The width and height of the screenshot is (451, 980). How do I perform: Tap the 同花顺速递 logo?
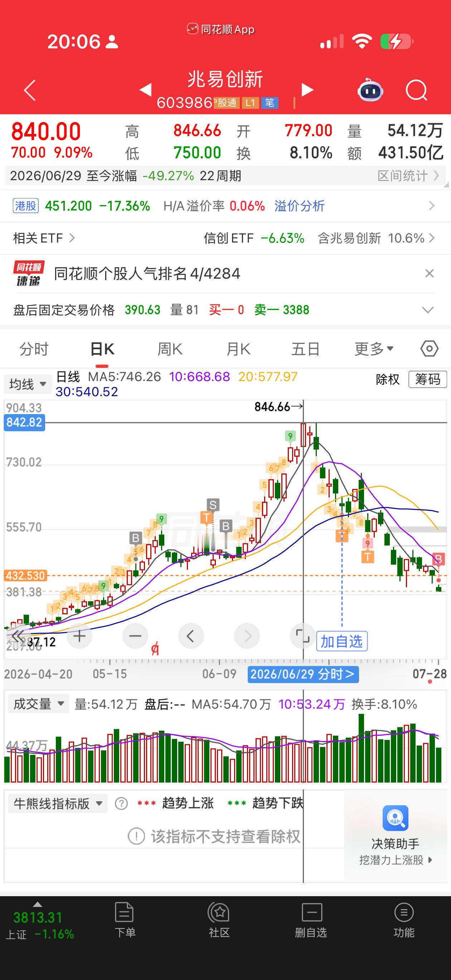point(29,273)
